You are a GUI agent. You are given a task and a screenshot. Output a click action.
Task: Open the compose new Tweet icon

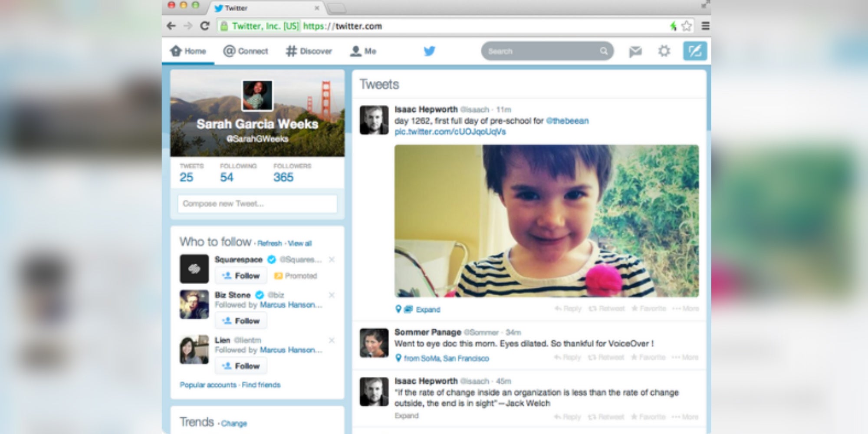point(695,51)
